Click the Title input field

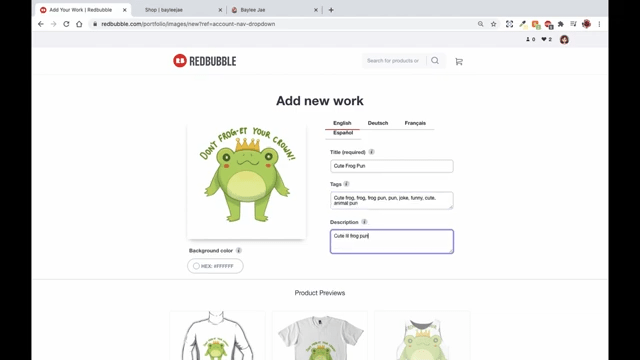point(391,166)
